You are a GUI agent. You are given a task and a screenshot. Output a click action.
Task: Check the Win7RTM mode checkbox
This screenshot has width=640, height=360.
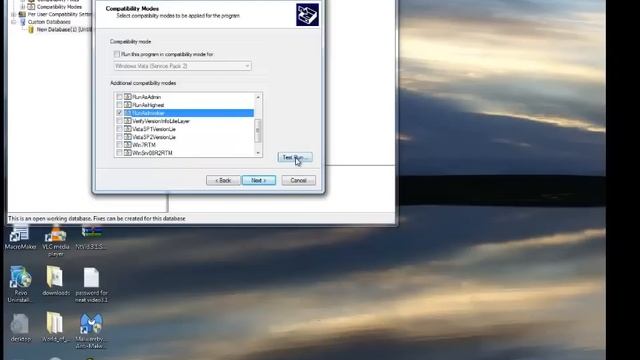click(x=119, y=145)
